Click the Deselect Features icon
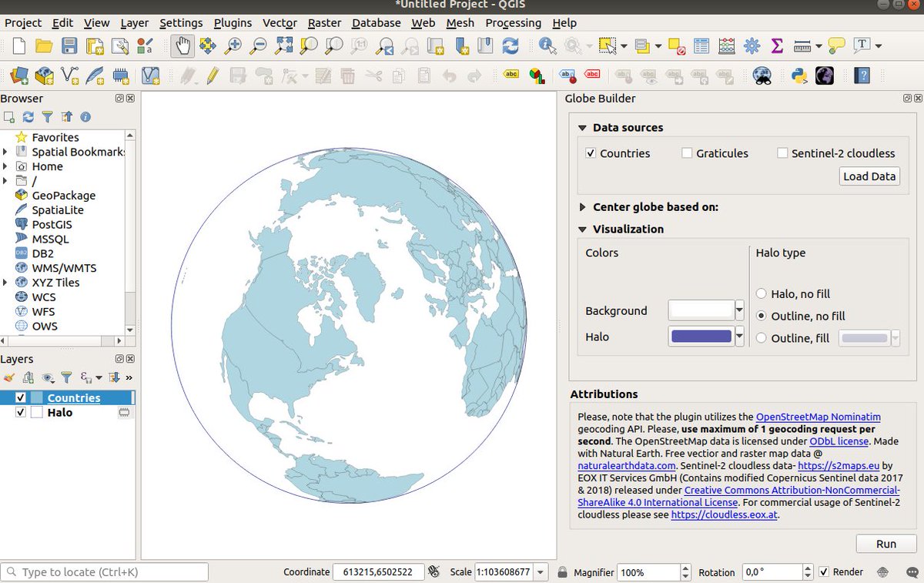The width and height of the screenshot is (924, 583). (677, 46)
